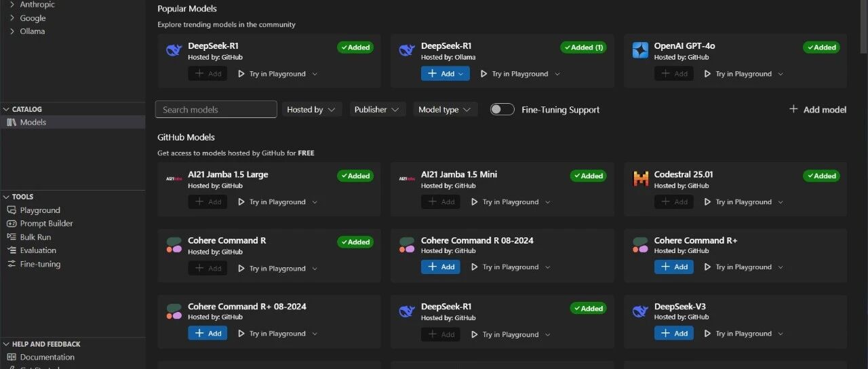Add the Ollama-hosted DeepSeek-R1 model

[x=445, y=74]
